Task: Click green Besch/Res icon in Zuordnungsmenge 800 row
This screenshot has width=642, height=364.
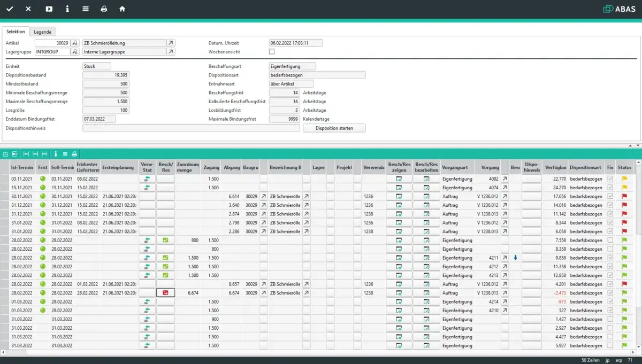Action: 165,241
